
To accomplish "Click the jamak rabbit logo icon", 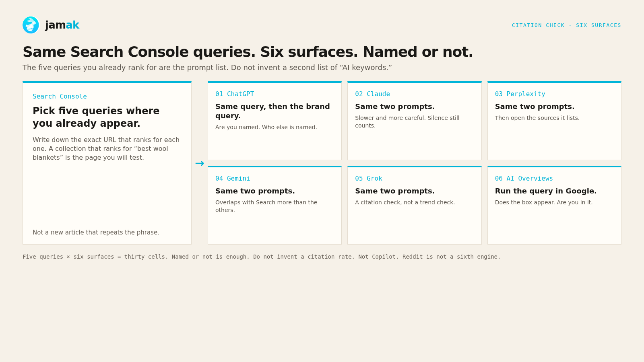I will coord(31,25).
